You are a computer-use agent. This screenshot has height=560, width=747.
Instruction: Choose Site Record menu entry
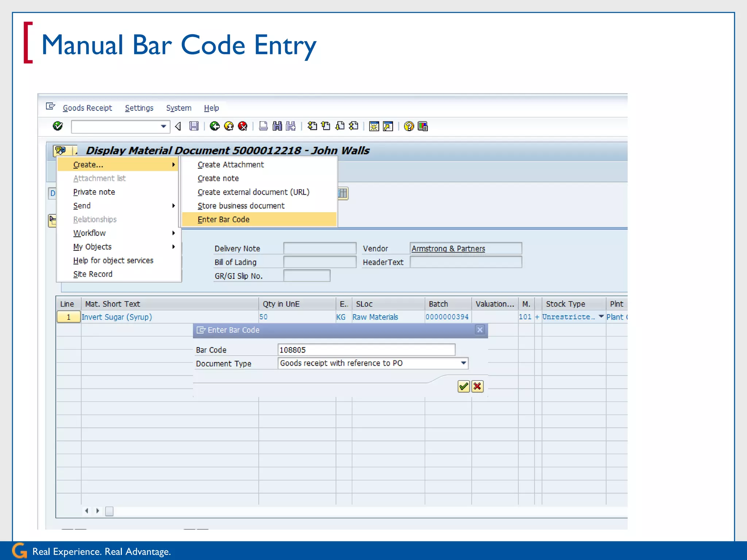click(x=118, y=274)
